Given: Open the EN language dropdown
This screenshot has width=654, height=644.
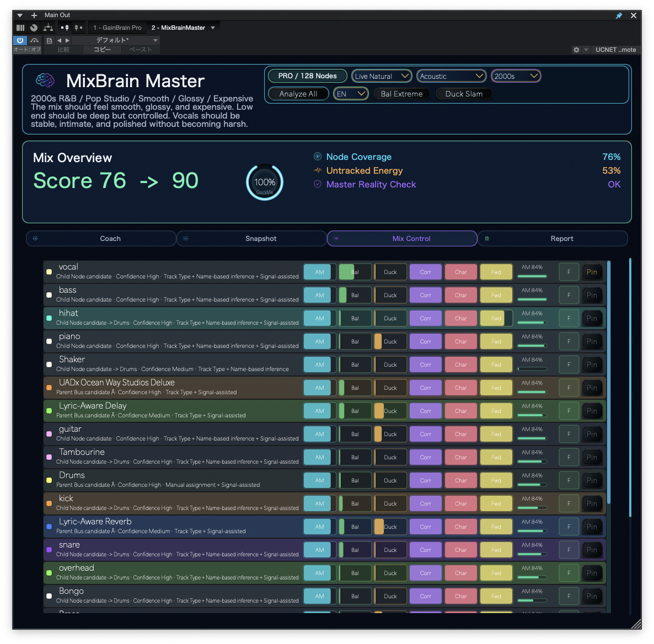Looking at the screenshot, I should (x=351, y=94).
